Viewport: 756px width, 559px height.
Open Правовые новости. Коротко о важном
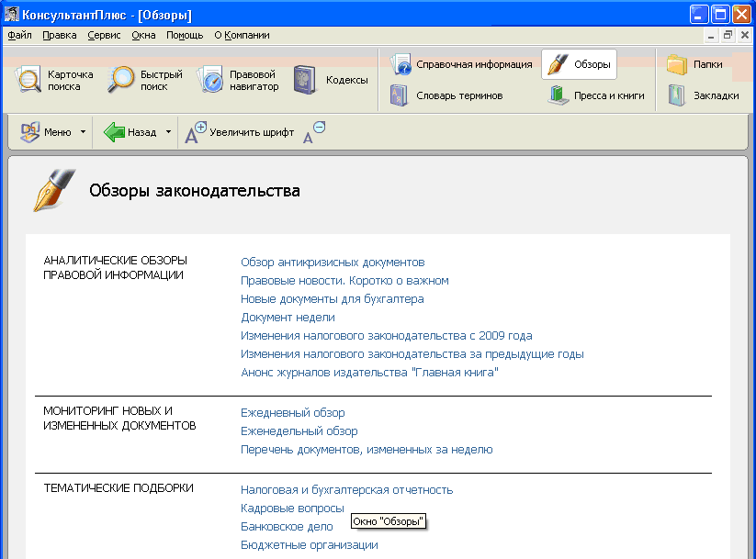(x=344, y=281)
